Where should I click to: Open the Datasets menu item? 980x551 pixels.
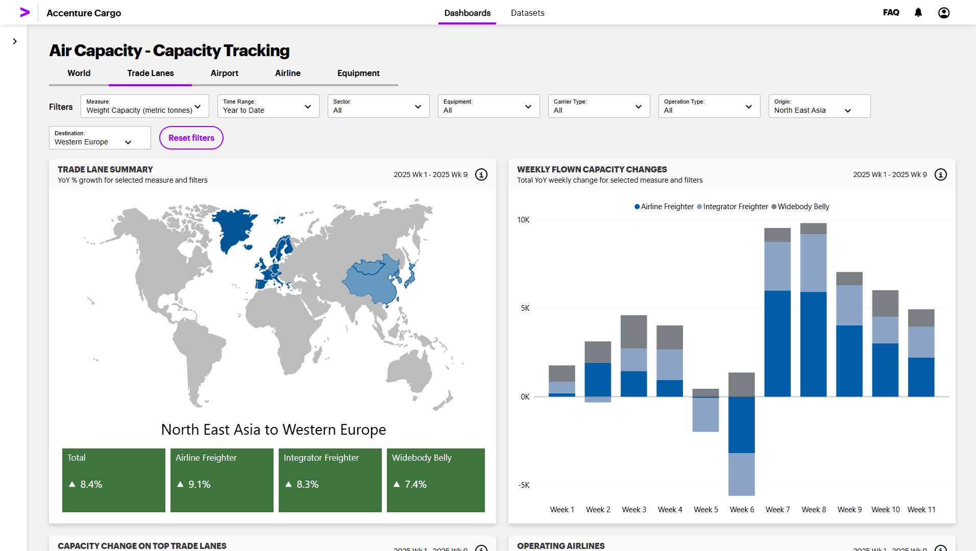pyautogui.click(x=527, y=13)
